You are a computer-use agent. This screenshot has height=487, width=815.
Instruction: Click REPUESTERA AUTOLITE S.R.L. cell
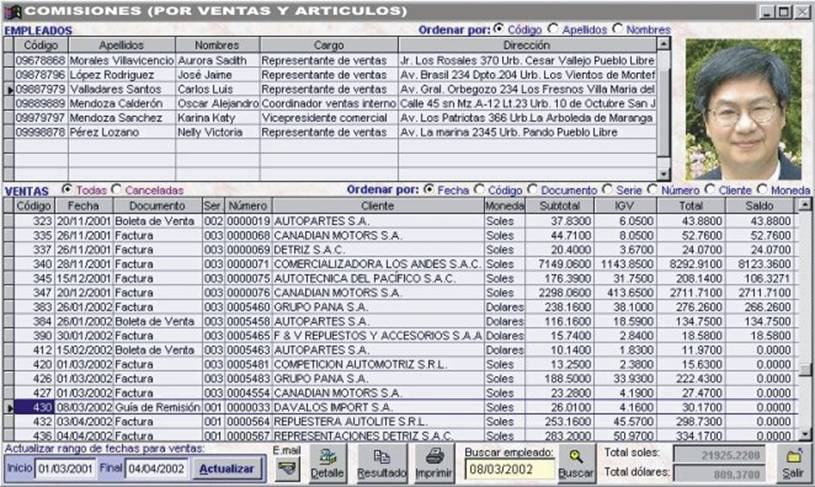378,422
